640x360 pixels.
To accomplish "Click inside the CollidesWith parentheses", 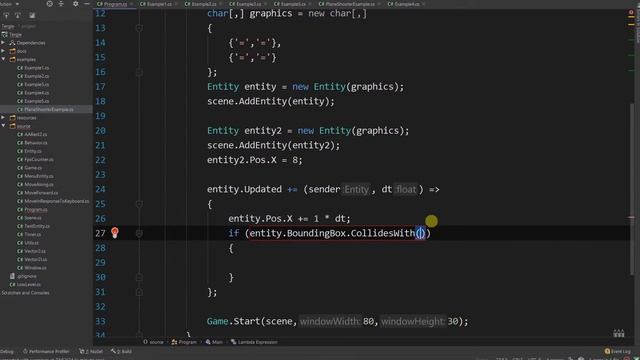I will 420,233.
